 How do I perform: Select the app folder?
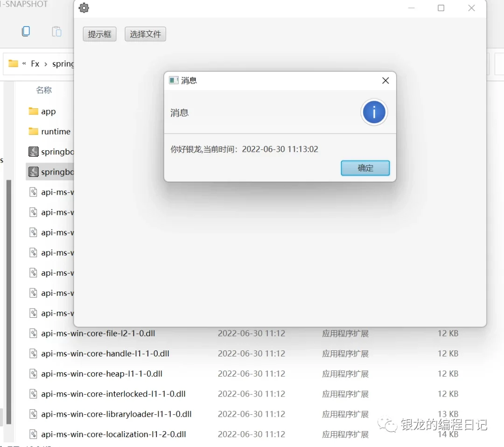coord(49,111)
